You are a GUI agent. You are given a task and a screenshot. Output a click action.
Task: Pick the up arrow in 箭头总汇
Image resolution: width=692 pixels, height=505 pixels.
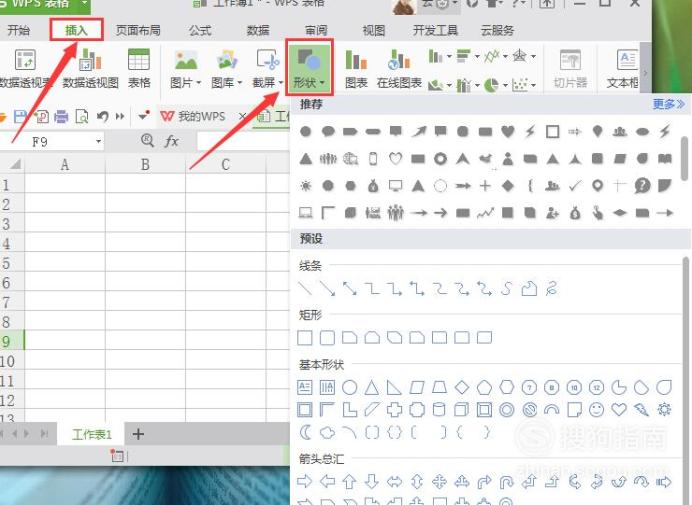click(x=350, y=481)
